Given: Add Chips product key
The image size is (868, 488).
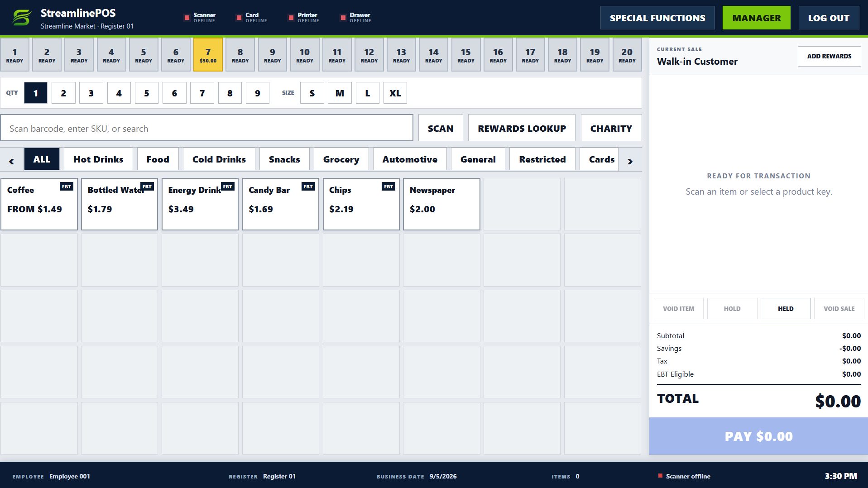Looking at the screenshot, I should pyautogui.click(x=361, y=204).
